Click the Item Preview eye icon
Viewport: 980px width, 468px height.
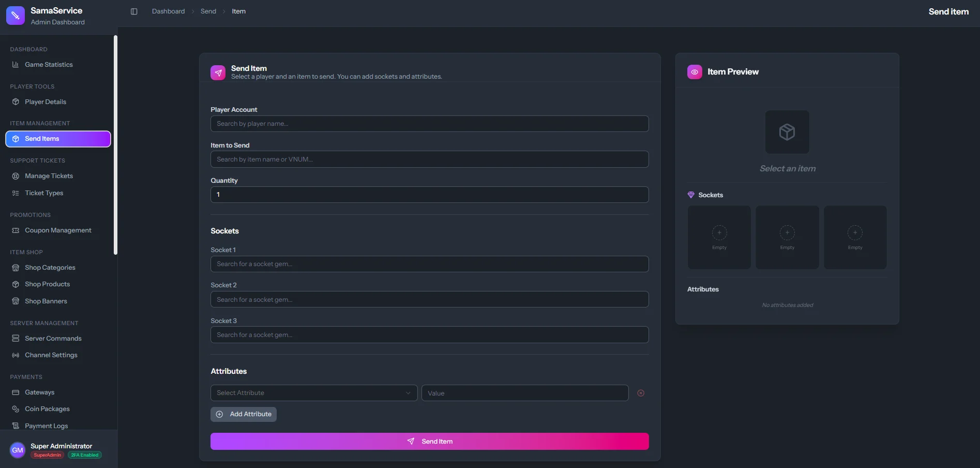pos(695,72)
